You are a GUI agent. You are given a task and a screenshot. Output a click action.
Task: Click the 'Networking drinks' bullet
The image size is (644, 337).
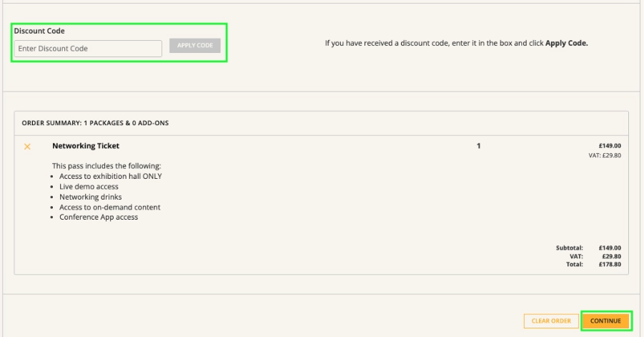click(x=90, y=197)
